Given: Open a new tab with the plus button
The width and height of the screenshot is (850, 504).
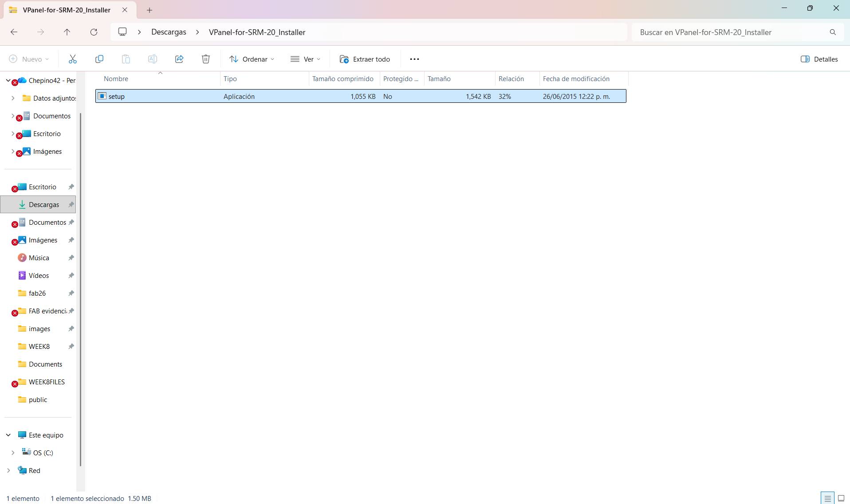Looking at the screenshot, I should (x=150, y=10).
